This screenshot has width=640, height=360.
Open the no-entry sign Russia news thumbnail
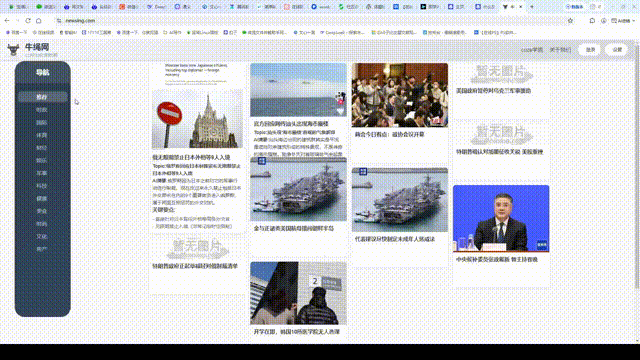[x=198, y=119]
